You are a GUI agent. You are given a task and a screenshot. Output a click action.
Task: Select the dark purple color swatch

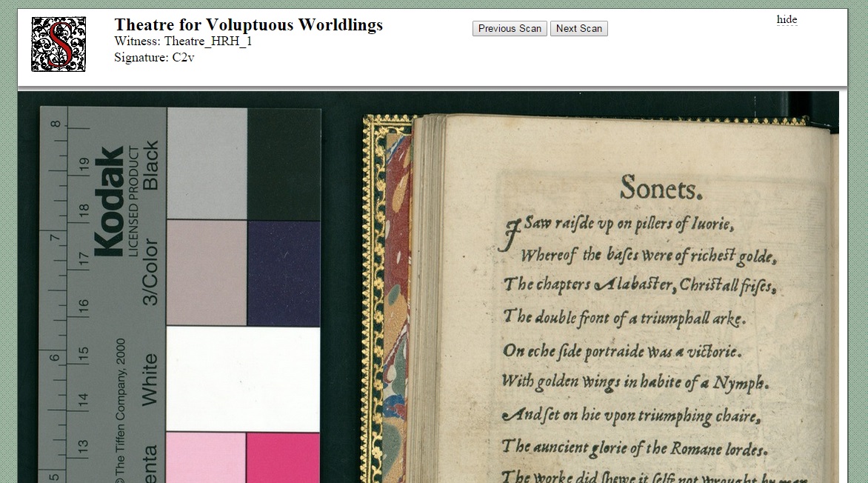coord(284,273)
